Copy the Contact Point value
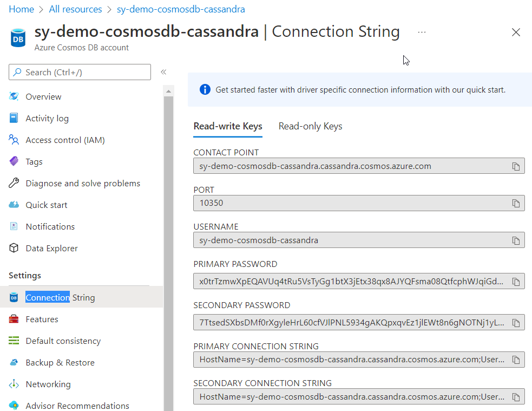The image size is (532, 411). click(x=516, y=166)
